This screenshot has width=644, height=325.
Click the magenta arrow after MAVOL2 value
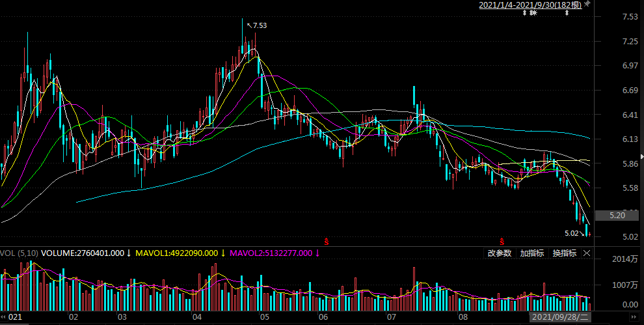tap(317, 253)
